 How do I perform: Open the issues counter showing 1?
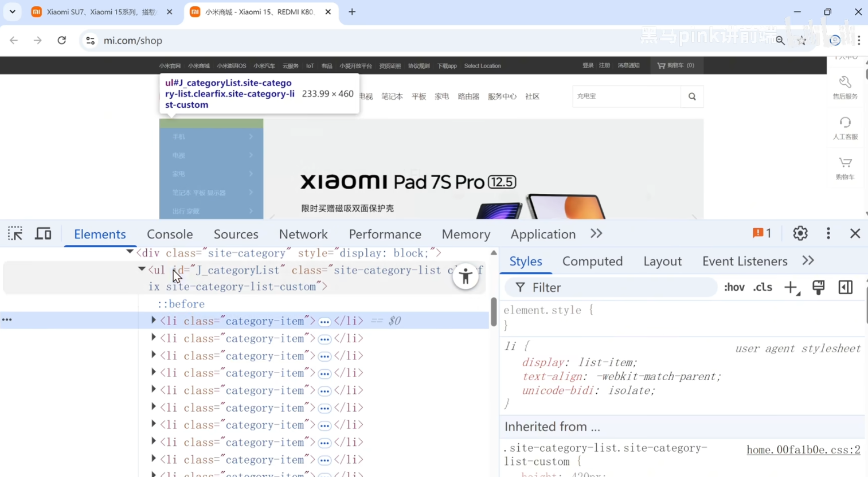762,233
